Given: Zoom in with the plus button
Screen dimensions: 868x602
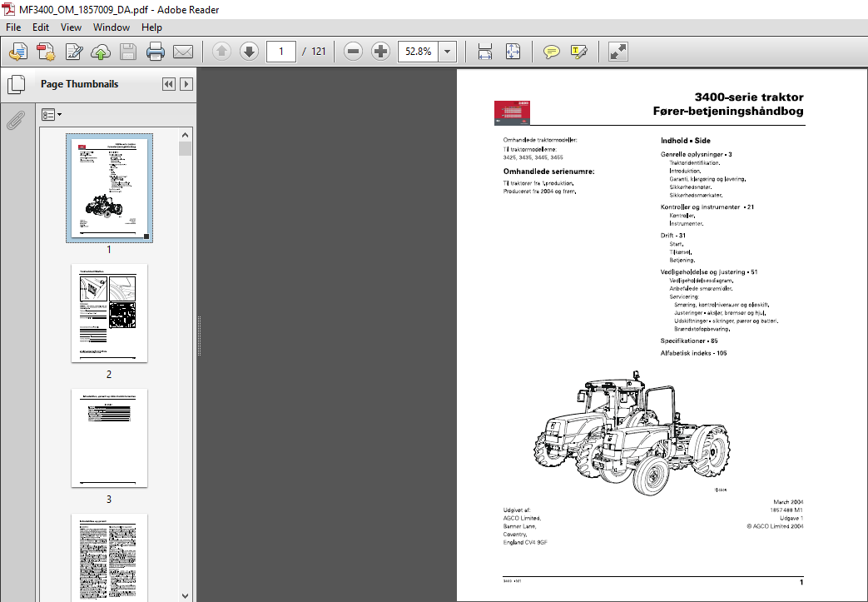Looking at the screenshot, I should point(380,52).
